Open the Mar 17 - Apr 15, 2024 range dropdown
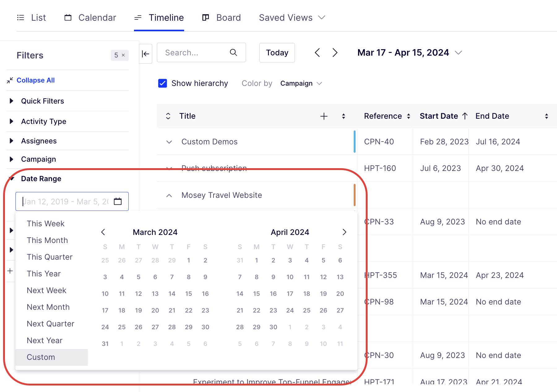Screen dimensions: 557x392 pos(410,53)
